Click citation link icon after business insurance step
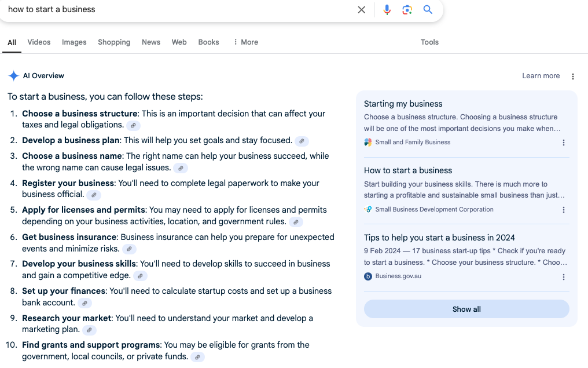This screenshot has height=368, width=588. click(129, 249)
